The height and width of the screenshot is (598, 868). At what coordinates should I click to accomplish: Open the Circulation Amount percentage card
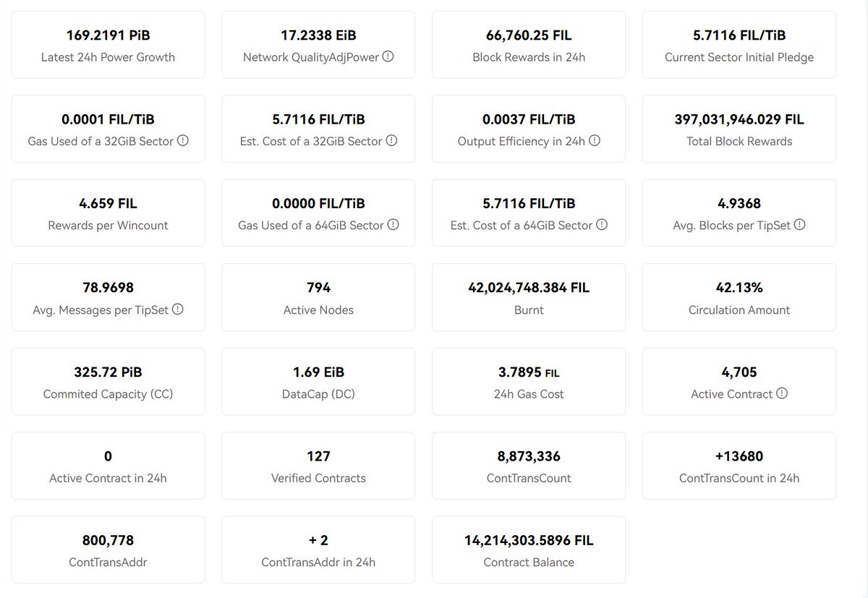739,297
